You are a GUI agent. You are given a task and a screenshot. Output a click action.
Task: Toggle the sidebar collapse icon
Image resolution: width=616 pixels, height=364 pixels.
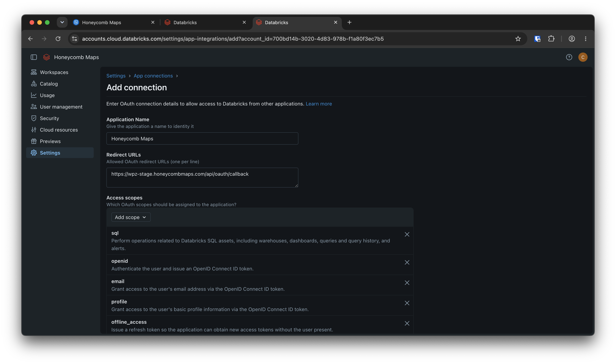click(x=34, y=57)
